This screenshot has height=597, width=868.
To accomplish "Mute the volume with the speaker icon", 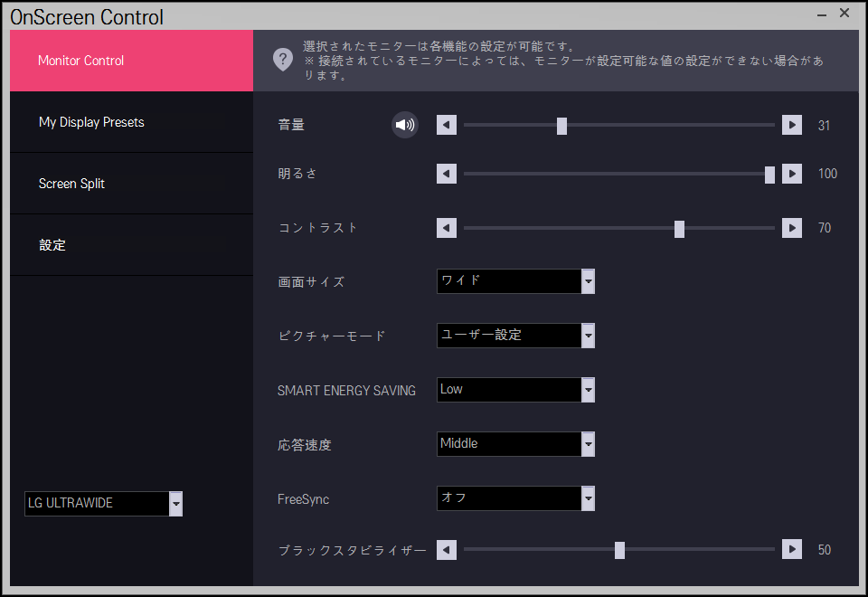I will click(x=405, y=125).
